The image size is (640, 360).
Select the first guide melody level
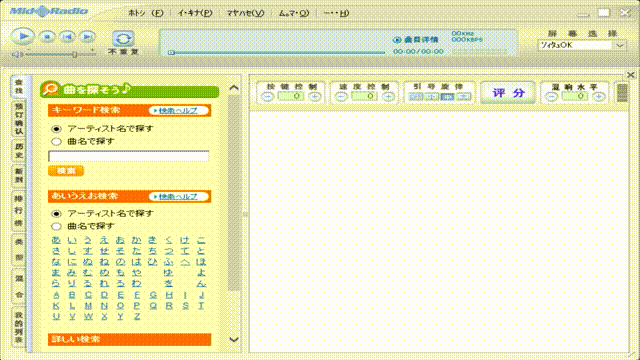pos(416,97)
